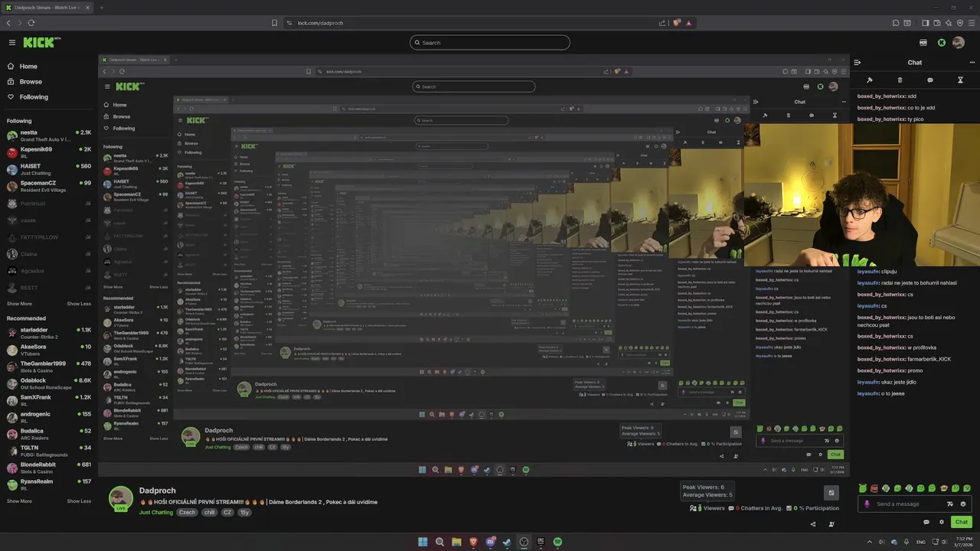The image size is (980, 551).
Task: Open a new browser tab
Action: (x=101, y=8)
